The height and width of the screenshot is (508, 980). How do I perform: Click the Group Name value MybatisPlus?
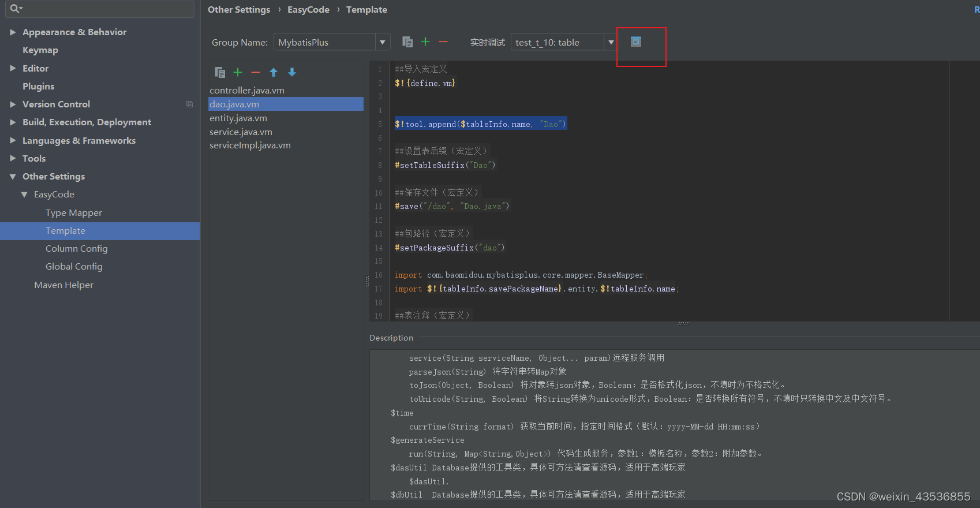303,42
